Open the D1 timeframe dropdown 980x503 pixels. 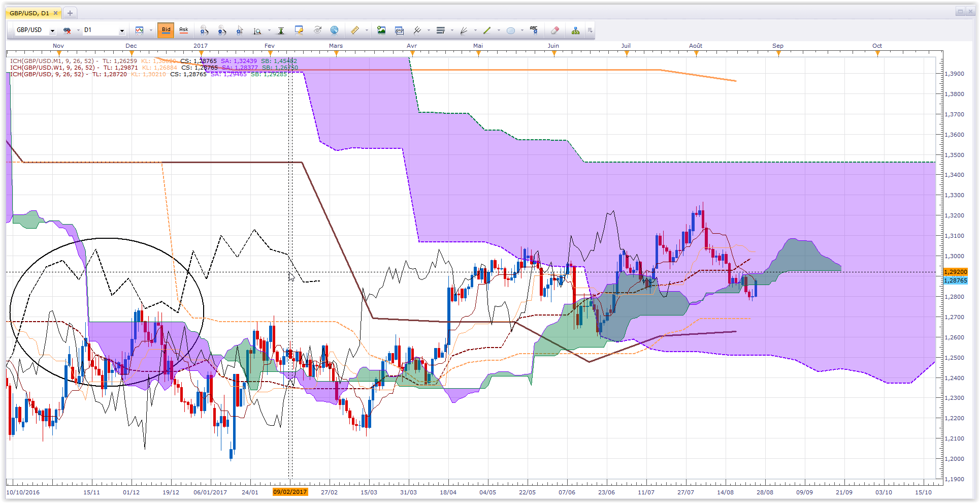click(122, 30)
